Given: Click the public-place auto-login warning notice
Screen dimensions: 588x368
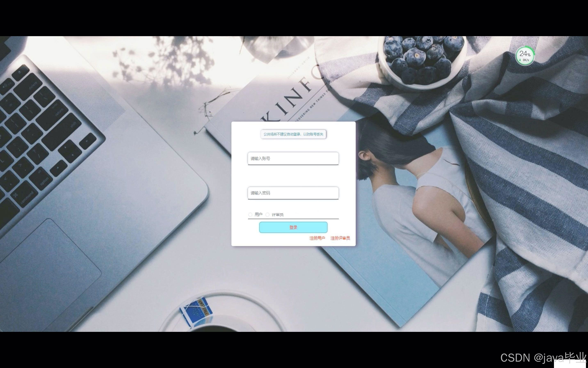Looking at the screenshot, I should coord(293,134).
